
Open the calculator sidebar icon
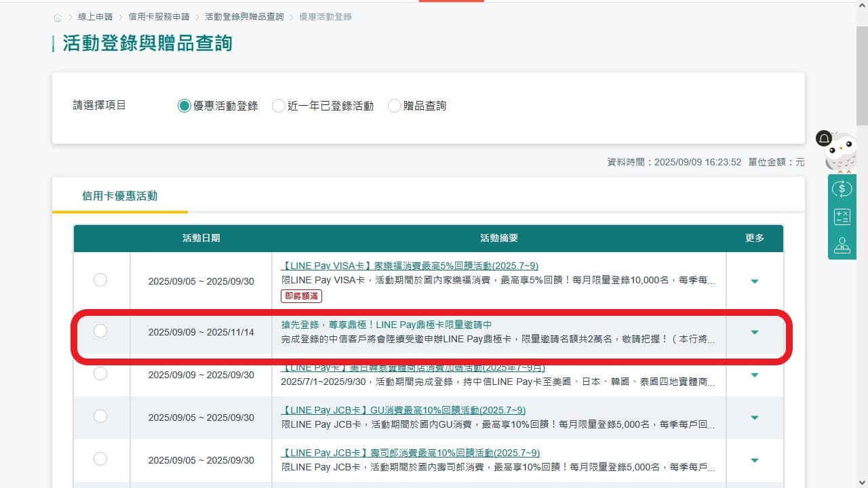pyautogui.click(x=842, y=217)
